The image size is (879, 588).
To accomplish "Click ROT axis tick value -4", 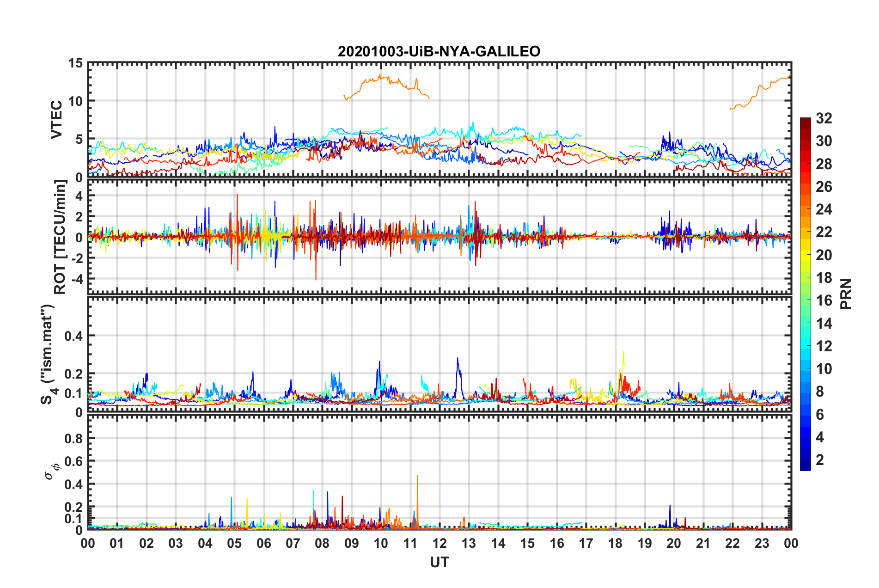I will click(x=77, y=279).
